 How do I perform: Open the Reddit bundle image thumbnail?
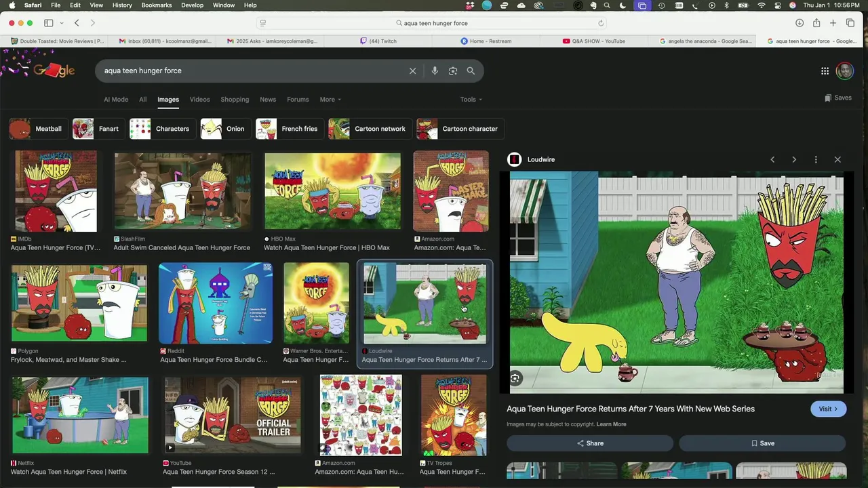(216, 304)
